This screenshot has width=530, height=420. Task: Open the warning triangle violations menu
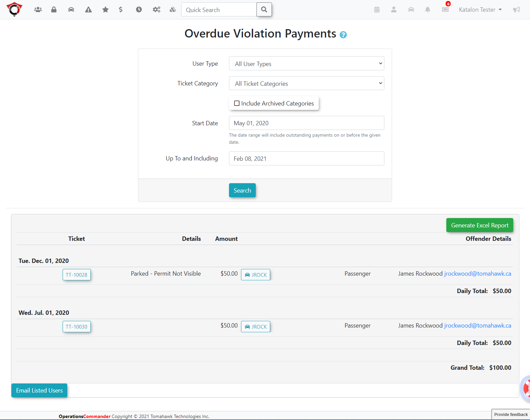point(88,10)
